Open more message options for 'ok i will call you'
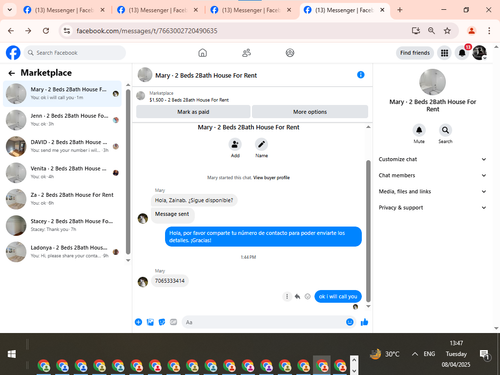 point(287,296)
